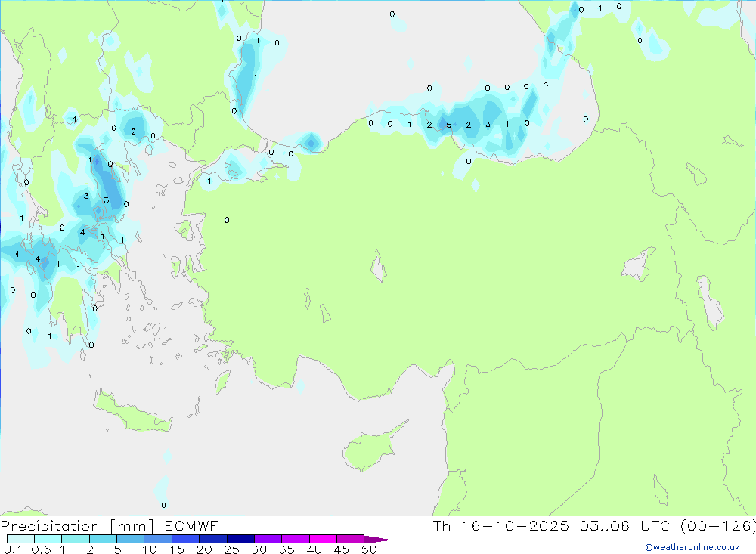Click the '5' precipitation value on Black Sea coast
756x554 pixels.
pyautogui.click(x=449, y=125)
